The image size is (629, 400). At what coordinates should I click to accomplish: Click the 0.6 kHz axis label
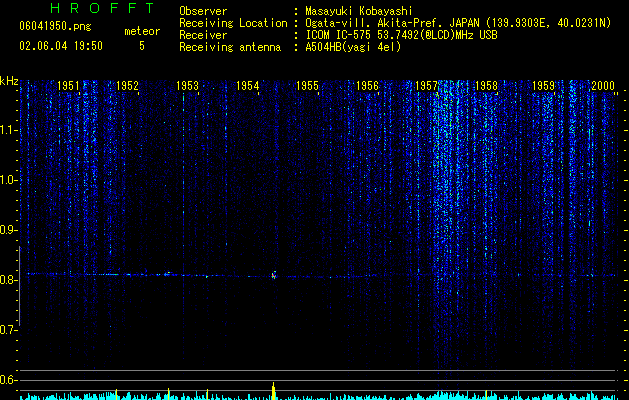pyautogui.click(x=8, y=380)
